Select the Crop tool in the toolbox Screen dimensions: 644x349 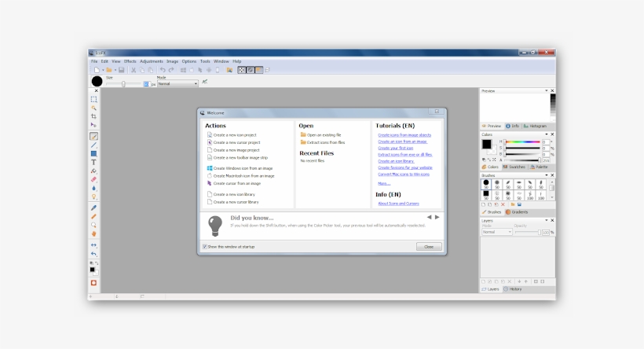93,116
